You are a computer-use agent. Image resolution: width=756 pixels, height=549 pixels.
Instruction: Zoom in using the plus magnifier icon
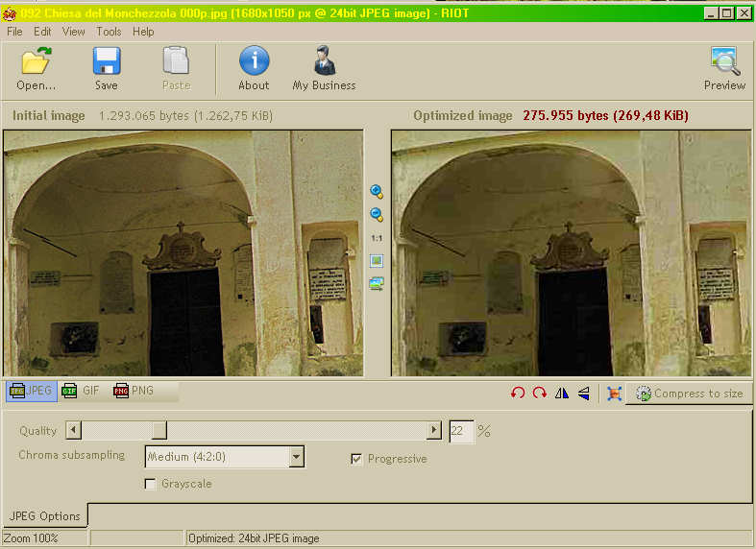click(377, 192)
